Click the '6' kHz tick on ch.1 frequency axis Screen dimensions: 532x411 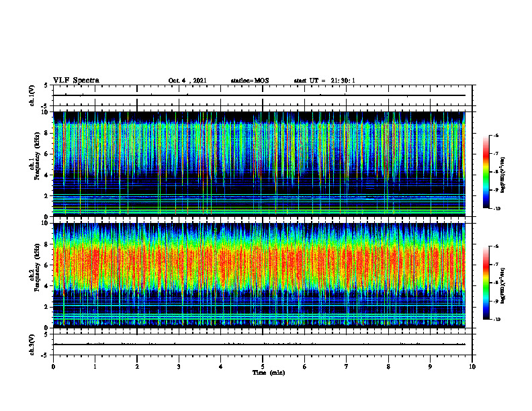point(47,154)
